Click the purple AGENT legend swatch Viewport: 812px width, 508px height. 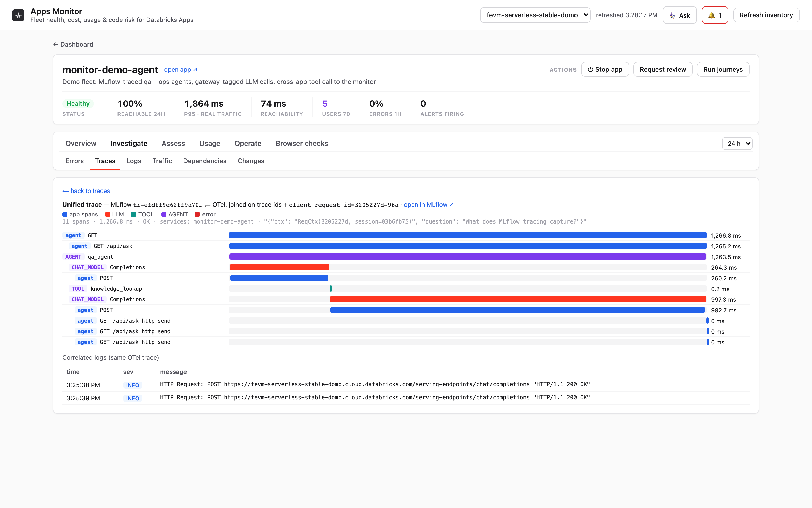point(164,214)
